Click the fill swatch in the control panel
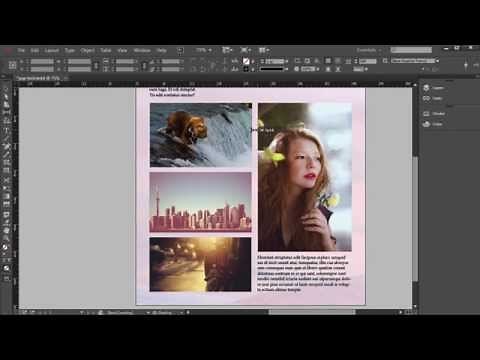The image size is (480, 360). [x=246, y=61]
